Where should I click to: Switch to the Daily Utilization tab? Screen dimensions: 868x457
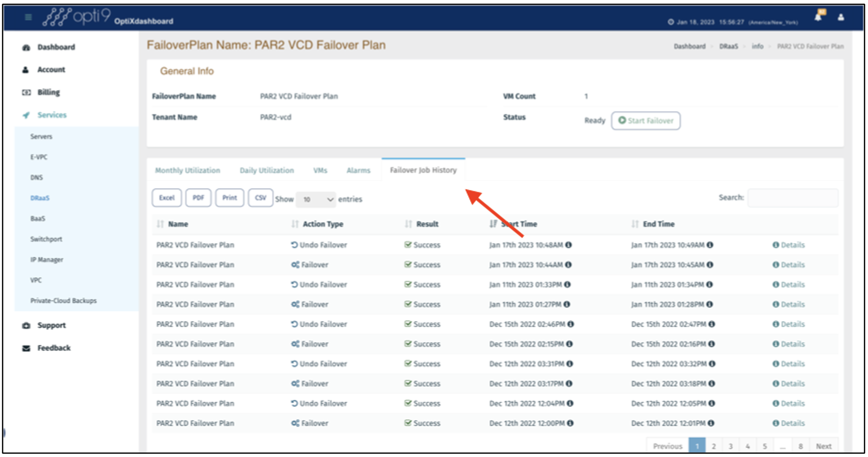(266, 170)
